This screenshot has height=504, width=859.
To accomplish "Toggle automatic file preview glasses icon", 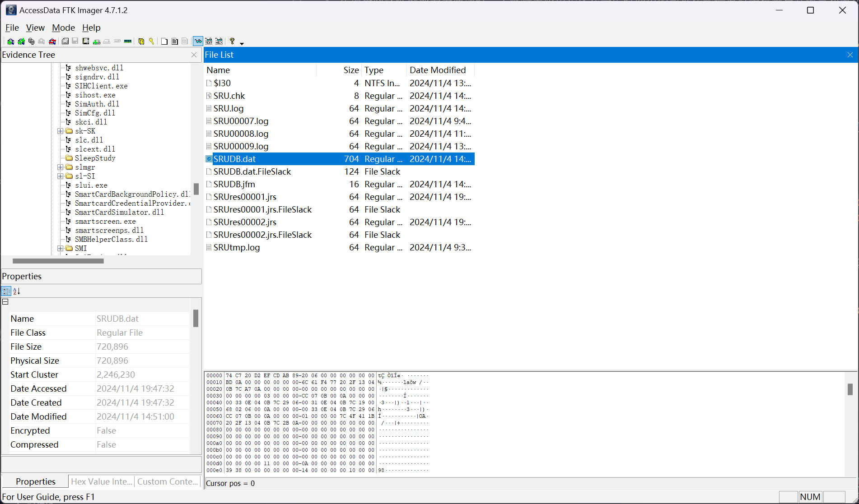I will (x=198, y=42).
